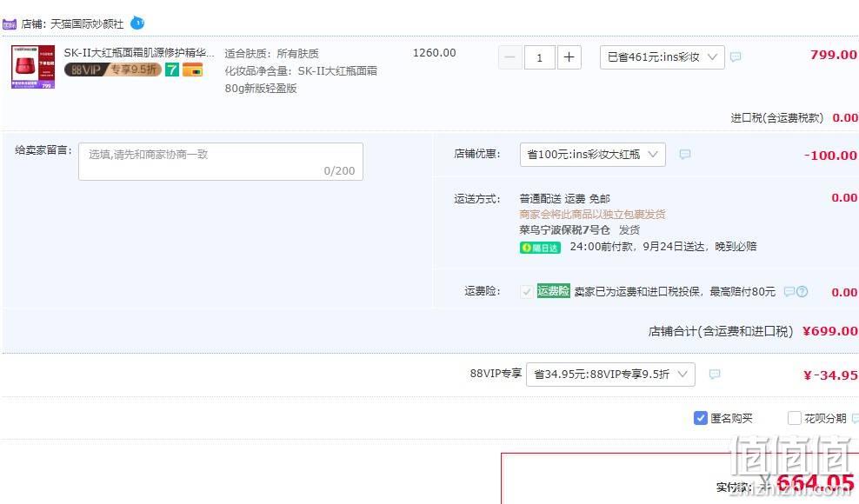Open 省34.95元:88VIP专享9.5折 dropdown
Viewport: 859px width, 504px height.
point(610,375)
